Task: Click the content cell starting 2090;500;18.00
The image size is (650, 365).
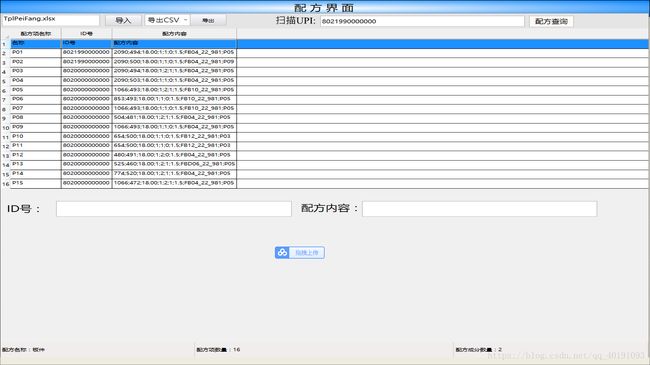Action: click(x=174, y=62)
